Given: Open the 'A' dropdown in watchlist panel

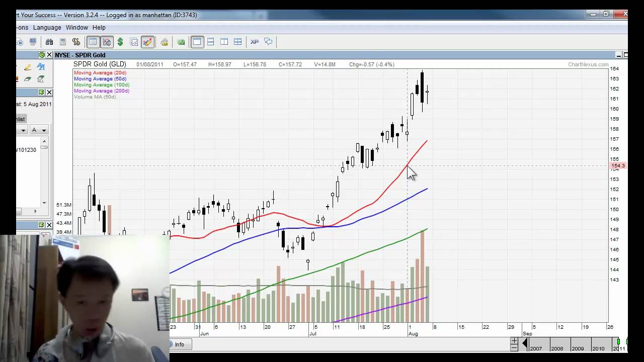Looking at the screenshot, I should (x=39, y=130).
